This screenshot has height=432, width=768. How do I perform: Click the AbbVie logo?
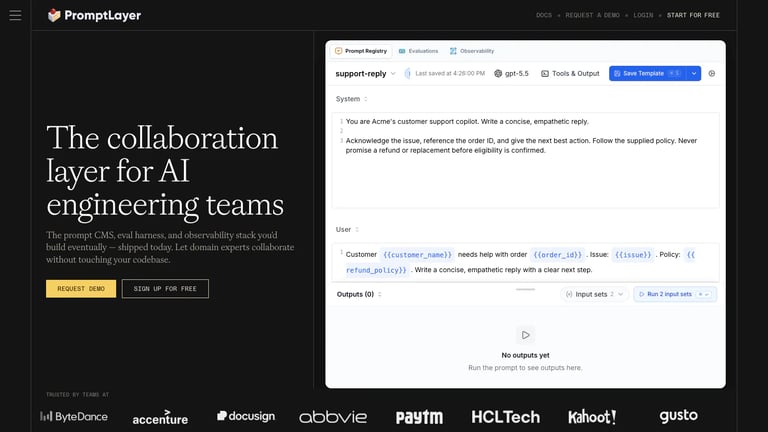[333, 417]
